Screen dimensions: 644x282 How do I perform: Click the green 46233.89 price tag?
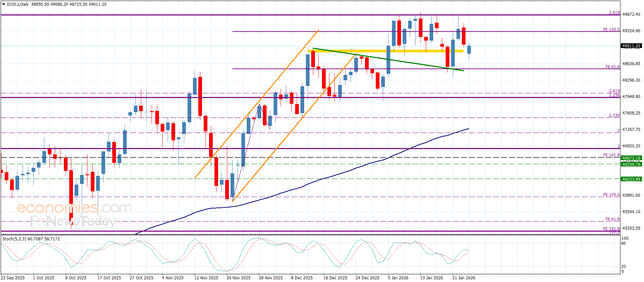631,179
